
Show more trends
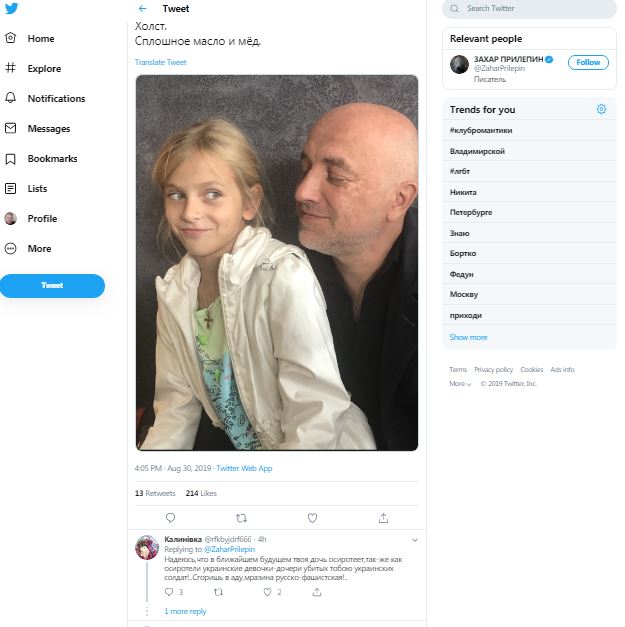tap(468, 337)
